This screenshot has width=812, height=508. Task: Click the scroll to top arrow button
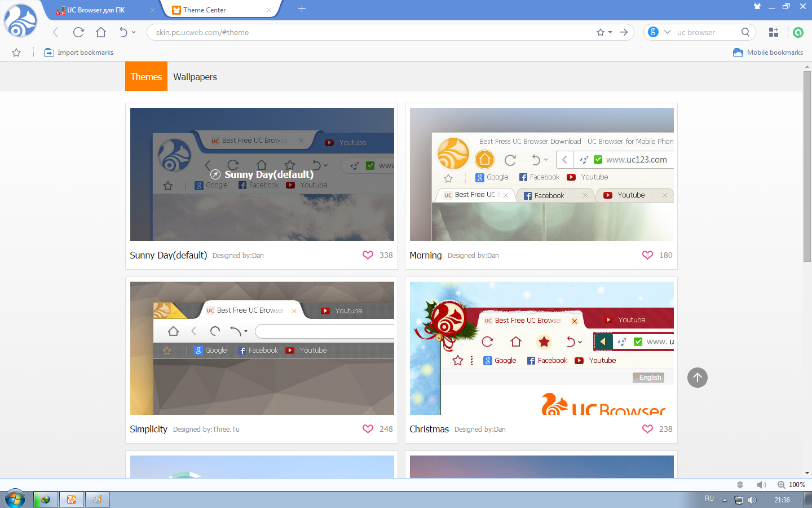698,378
